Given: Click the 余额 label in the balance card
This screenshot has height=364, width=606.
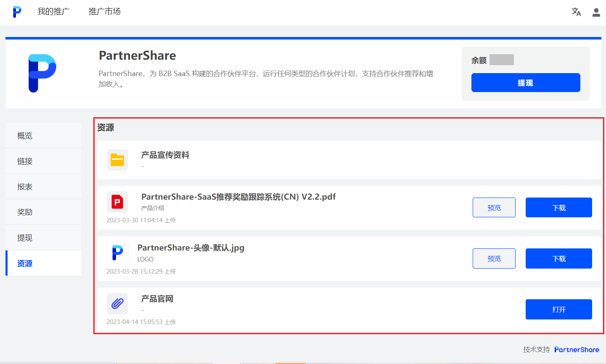Looking at the screenshot, I should click(479, 61).
